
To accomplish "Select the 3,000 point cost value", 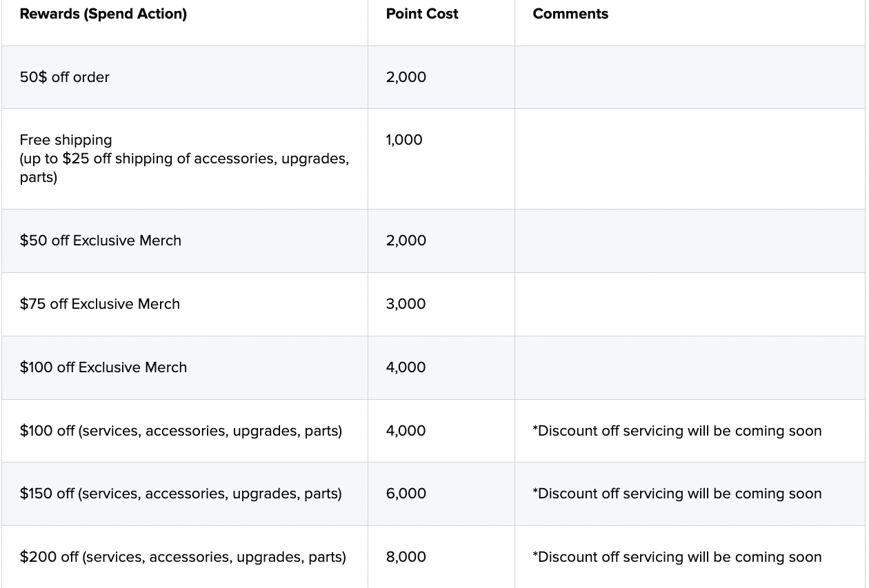I will click(406, 304).
